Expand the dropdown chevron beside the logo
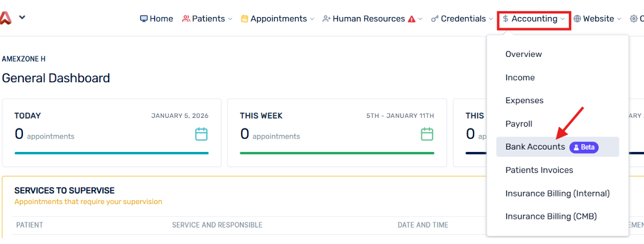 click(22, 17)
